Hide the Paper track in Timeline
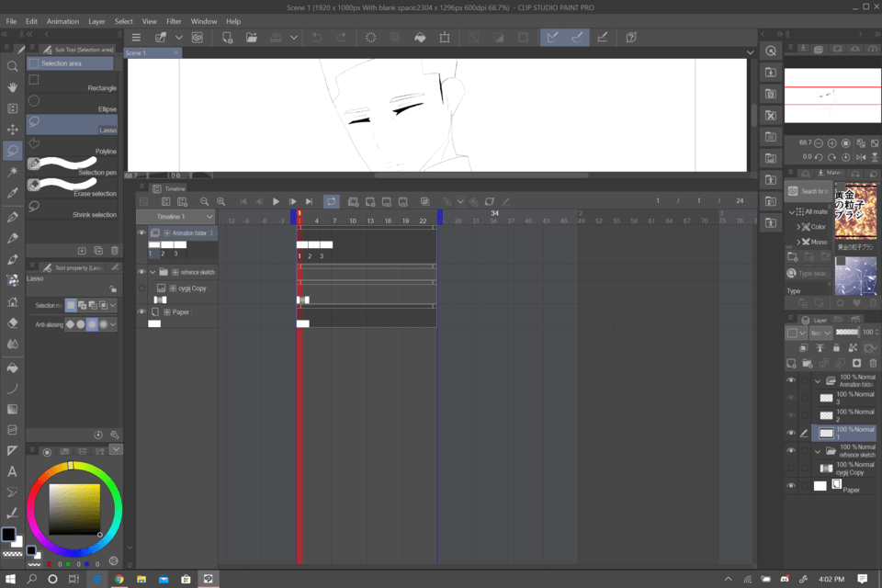The width and height of the screenshot is (882, 588). pos(141,312)
